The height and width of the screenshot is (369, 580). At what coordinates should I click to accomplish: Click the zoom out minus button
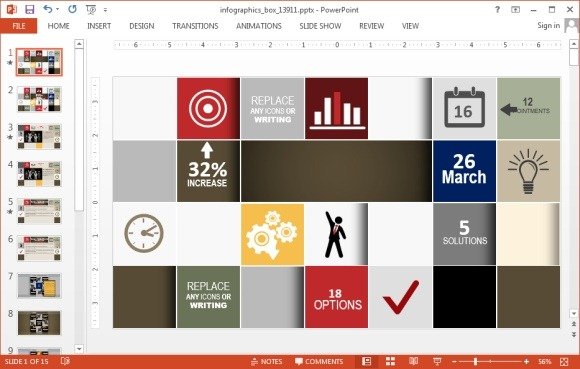pos(455,362)
